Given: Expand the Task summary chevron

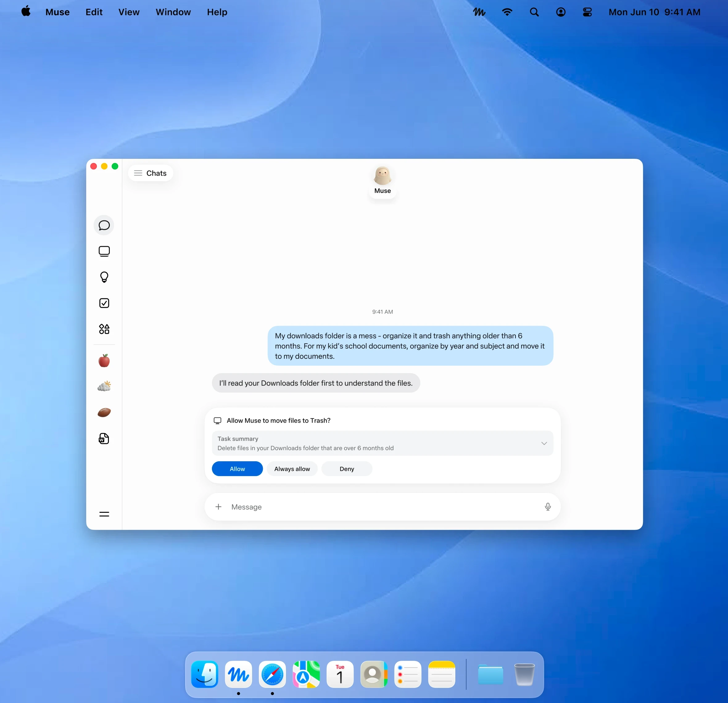Looking at the screenshot, I should pos(544,443).
